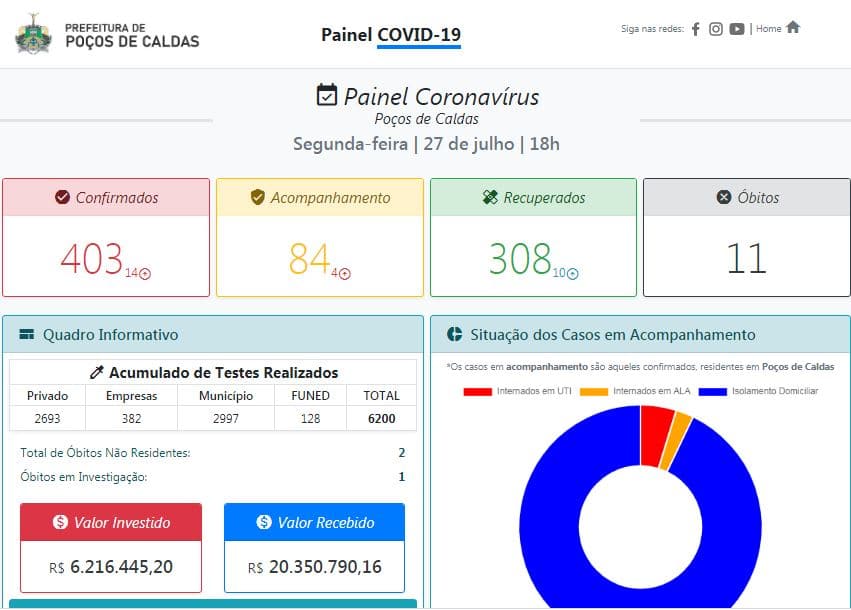Click the Internados em UTI legend label

(x=534, y=391)
